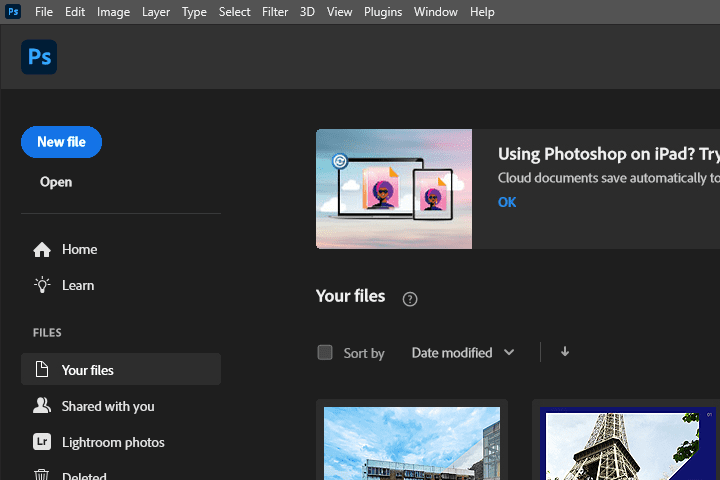Open the Date modified sort dropdown

pyautogui.click(x=463, y=352)
